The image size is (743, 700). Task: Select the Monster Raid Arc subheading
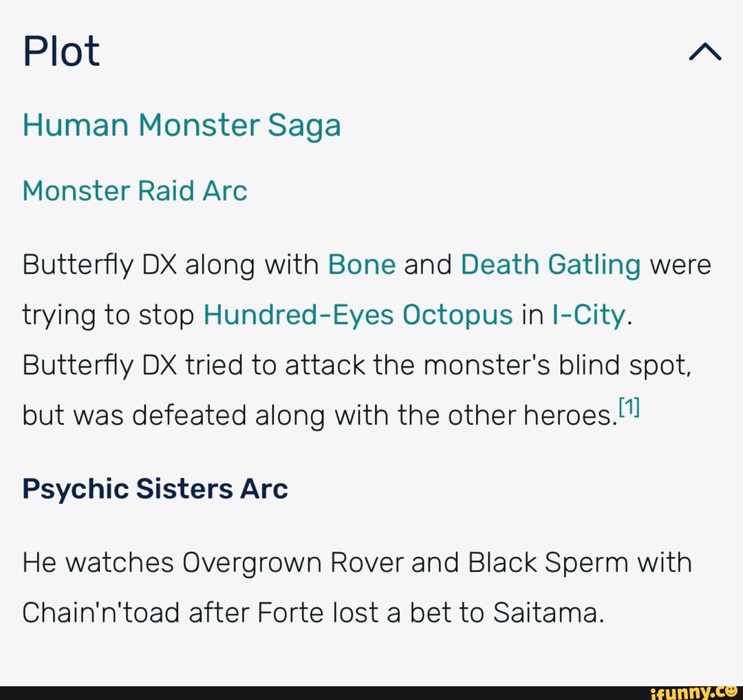click(135, 191)
